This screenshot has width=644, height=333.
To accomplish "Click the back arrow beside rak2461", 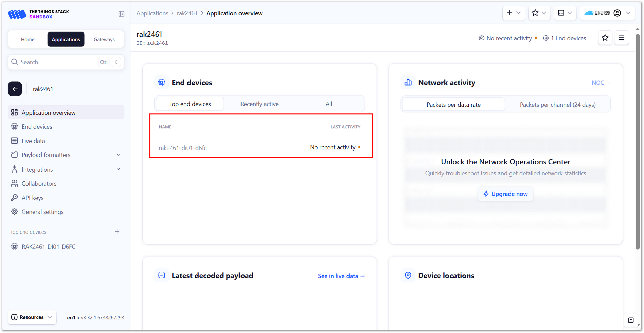I will (15, 89).
